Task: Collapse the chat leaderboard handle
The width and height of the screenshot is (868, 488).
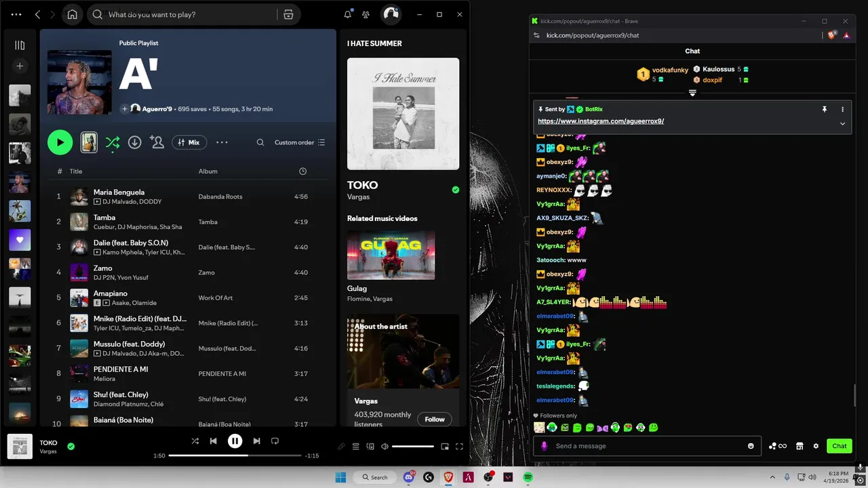Action: [692, 93]
